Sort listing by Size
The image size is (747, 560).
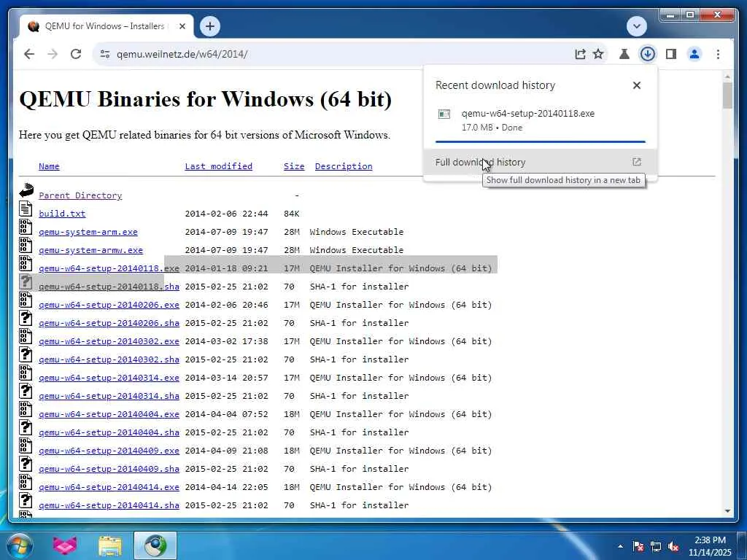(294, 166)
